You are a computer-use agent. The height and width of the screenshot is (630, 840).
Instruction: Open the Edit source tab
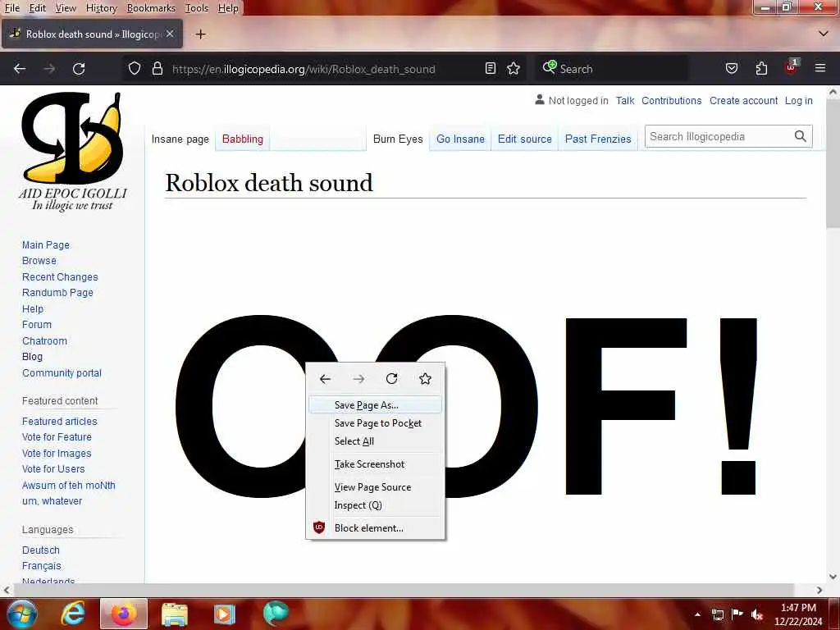(524, 139)
